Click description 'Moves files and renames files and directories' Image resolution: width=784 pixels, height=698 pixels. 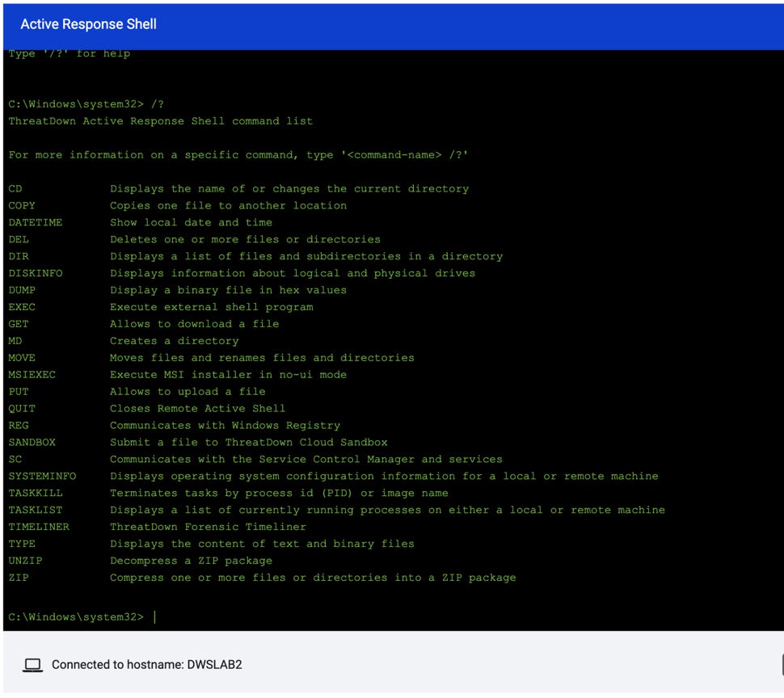click(x=262, y=358)
